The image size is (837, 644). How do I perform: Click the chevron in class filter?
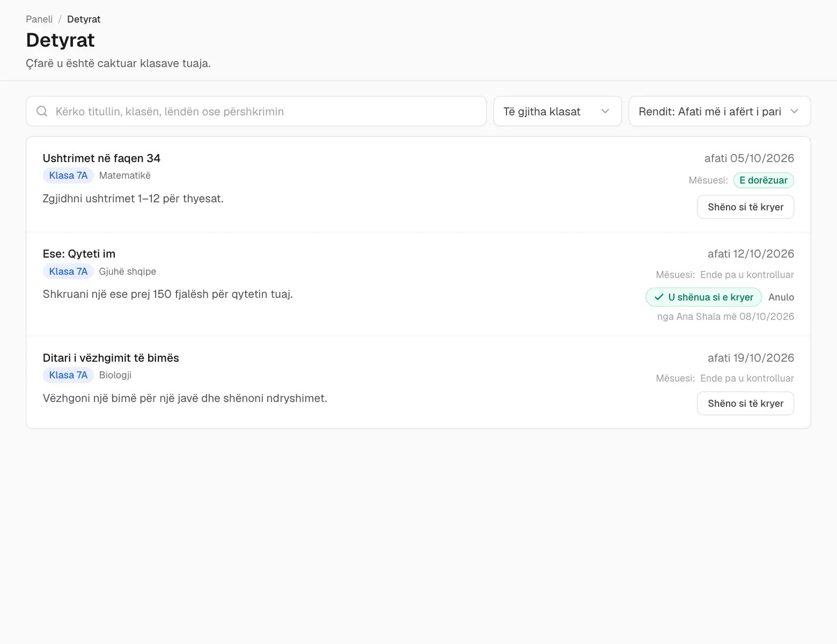click(605, 111)
